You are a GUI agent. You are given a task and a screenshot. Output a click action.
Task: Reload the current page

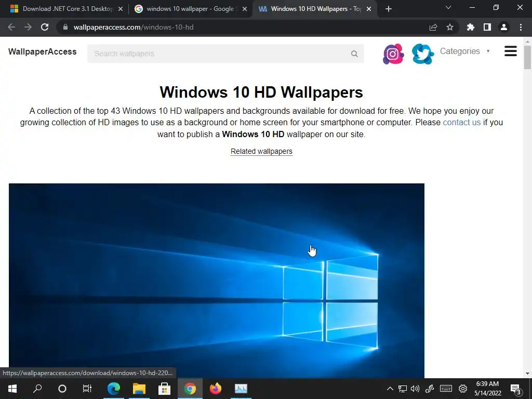coord(45,27)
